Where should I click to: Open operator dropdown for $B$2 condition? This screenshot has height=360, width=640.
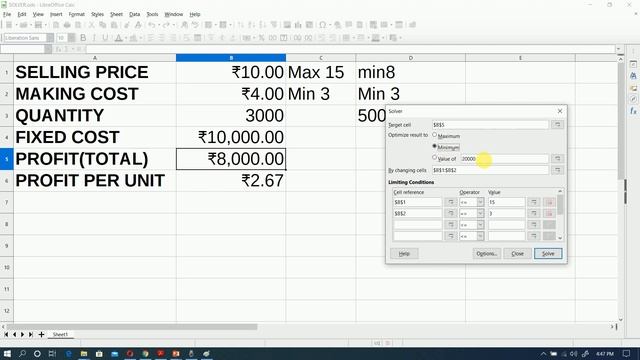480,213
